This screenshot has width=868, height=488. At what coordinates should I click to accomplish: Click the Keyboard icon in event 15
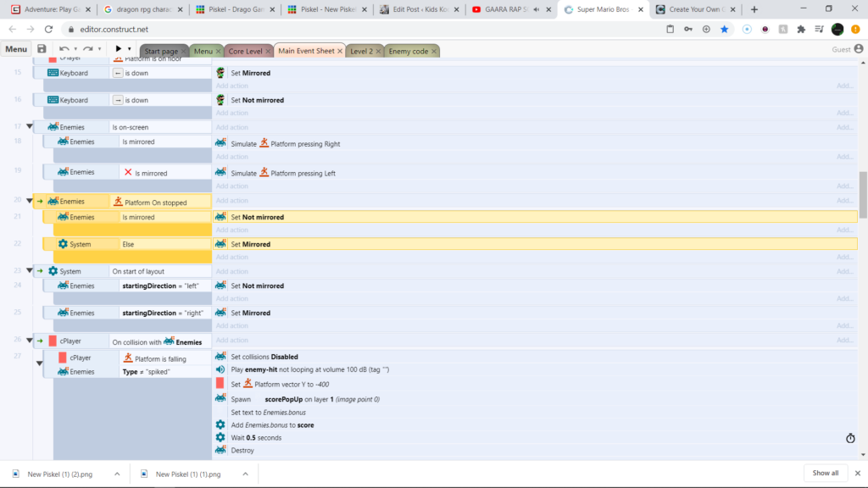(x=53, y=73)
